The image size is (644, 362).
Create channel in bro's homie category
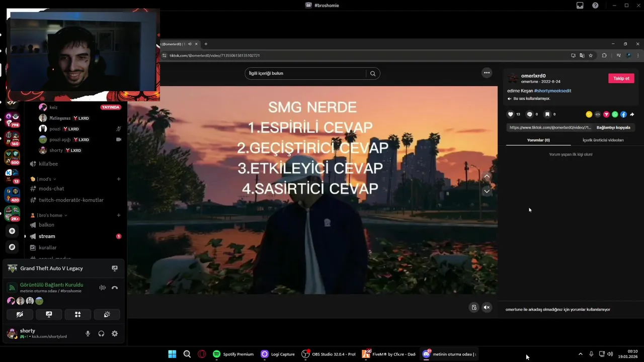[119, 215]
